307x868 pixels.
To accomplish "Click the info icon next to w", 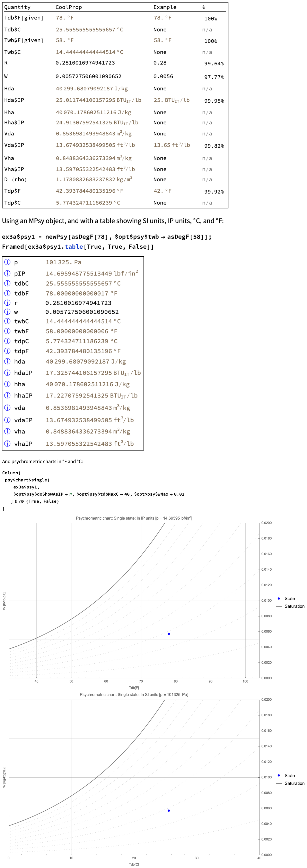I will [x=7, y=312].
